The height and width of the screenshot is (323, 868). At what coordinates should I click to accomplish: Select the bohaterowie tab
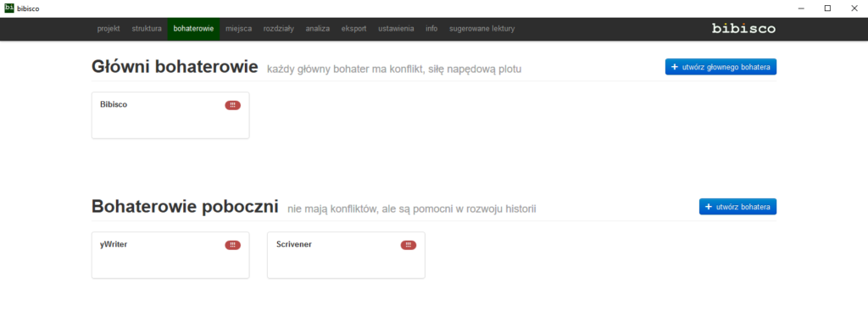[194, 29]
